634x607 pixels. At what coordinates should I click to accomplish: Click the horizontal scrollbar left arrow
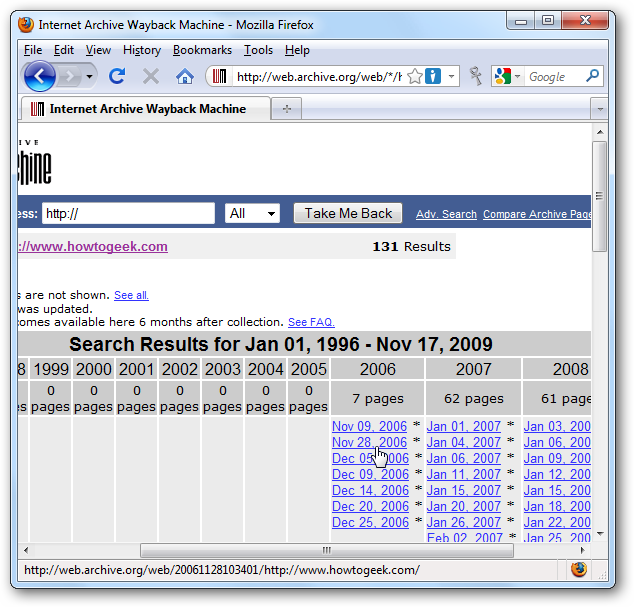click(26, 550)
